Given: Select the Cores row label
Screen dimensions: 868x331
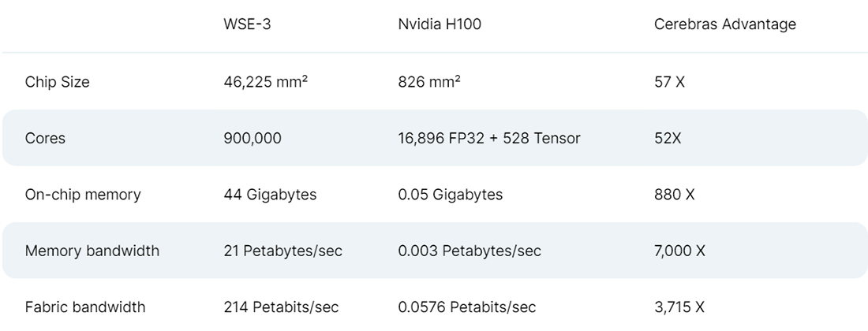Looking at the screenshot, I should tap(45, 139).
